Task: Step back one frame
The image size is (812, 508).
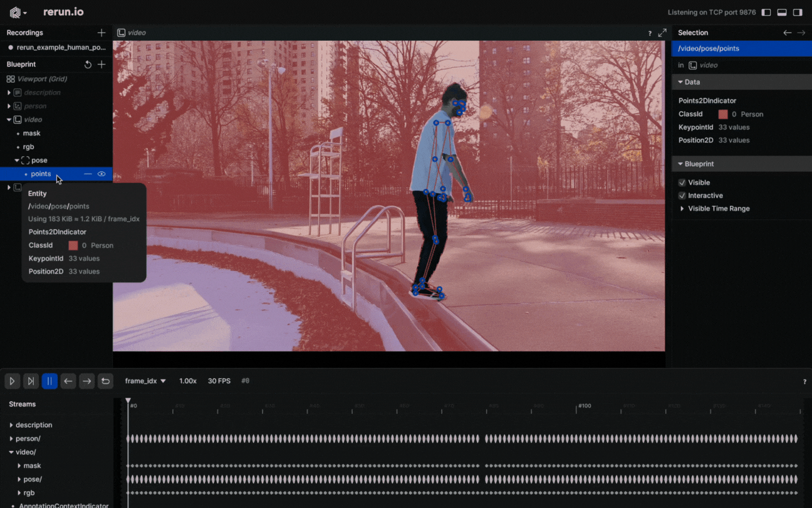Action: [x=68, y=381]
